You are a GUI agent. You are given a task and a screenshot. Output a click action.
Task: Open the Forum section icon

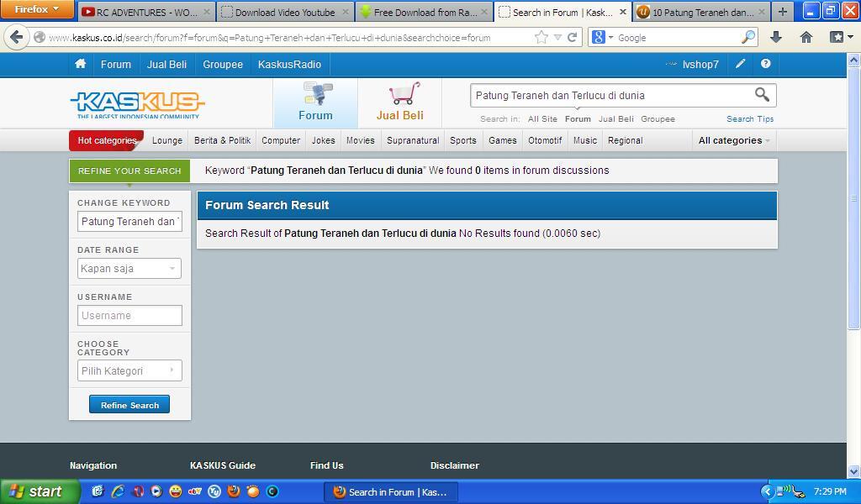coord(316,102)
